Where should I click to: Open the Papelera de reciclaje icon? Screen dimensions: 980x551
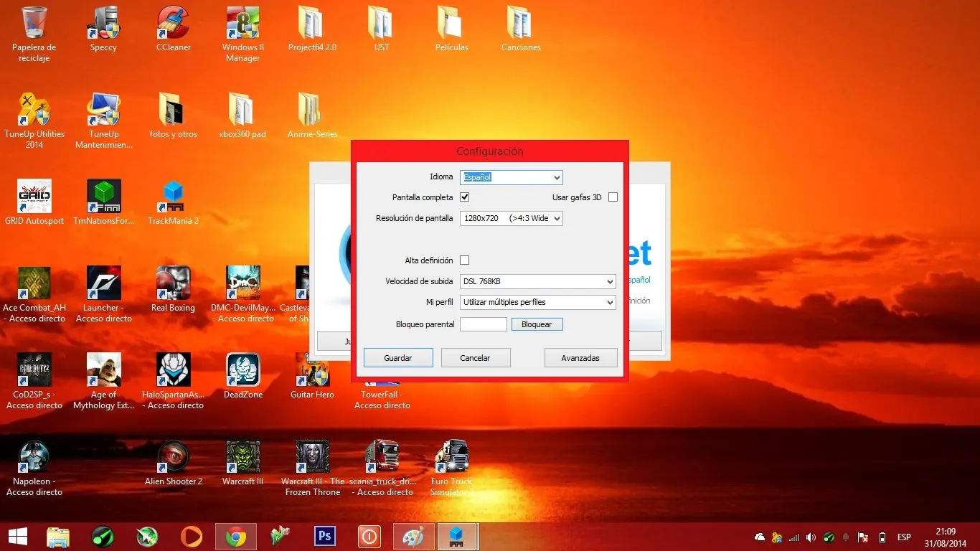[34, 34]
